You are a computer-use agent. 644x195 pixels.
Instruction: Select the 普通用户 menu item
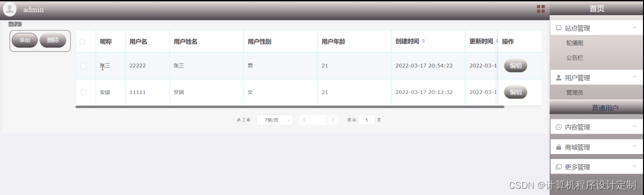(x=597, y=107)
